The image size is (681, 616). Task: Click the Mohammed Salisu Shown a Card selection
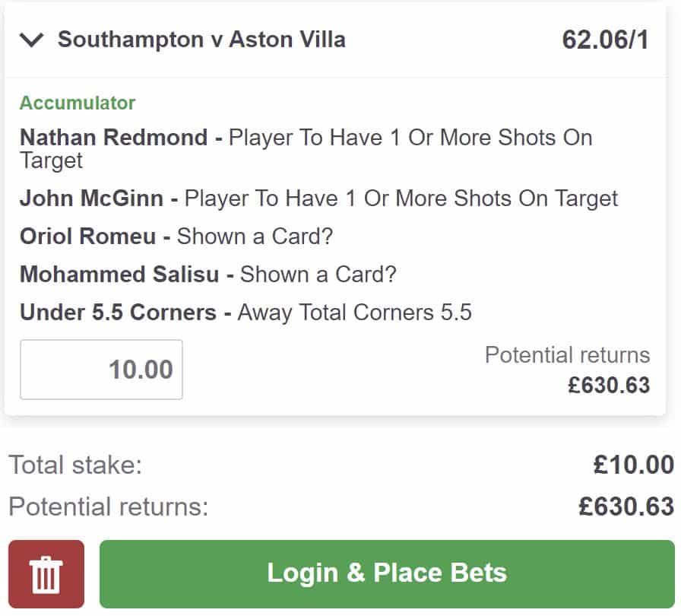[x=207, y=273]
